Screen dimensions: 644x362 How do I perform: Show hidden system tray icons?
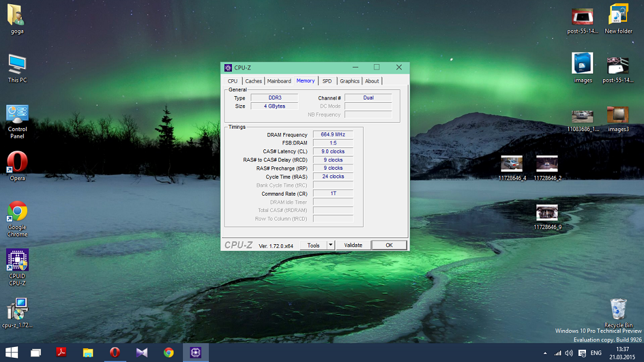click(546, 353)
